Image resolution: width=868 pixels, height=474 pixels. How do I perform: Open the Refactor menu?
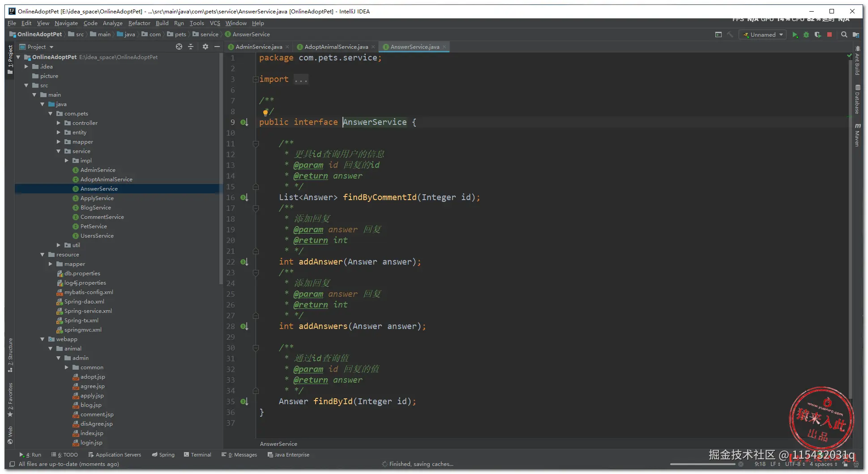[x=139, y=23]
